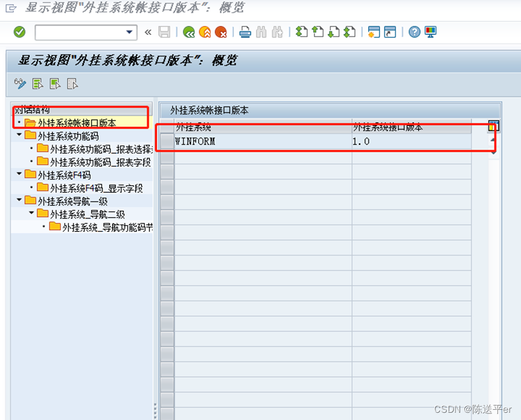Click the 1.0 version cell
Screen dimensions: 521x420
[411, 142]
